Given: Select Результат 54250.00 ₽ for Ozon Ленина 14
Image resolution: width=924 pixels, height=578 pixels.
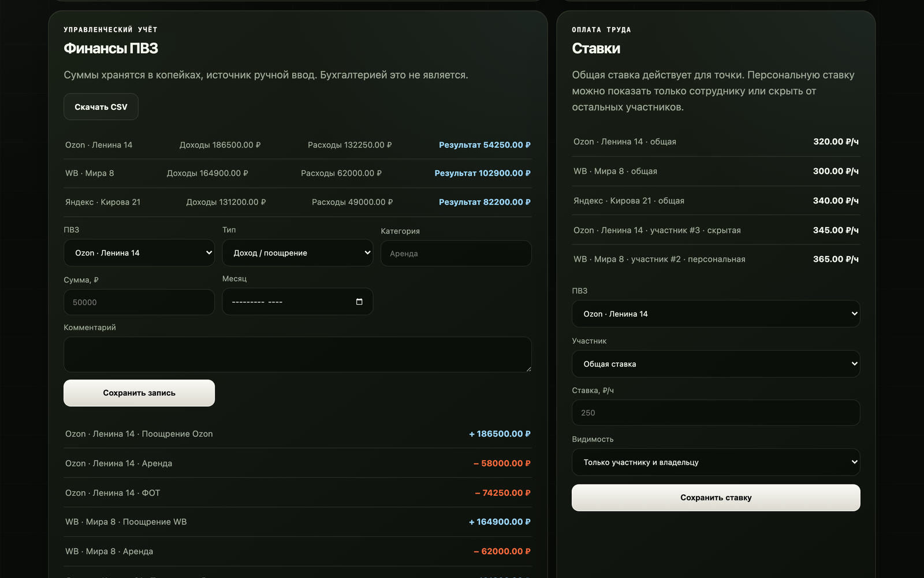Looking at the screenshot, I should tap(485, 145).
